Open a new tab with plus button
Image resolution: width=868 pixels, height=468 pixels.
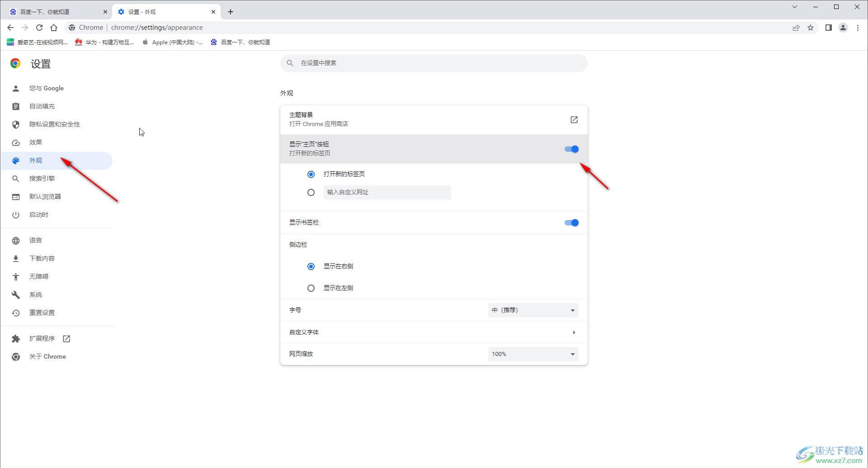coord(231,12)
